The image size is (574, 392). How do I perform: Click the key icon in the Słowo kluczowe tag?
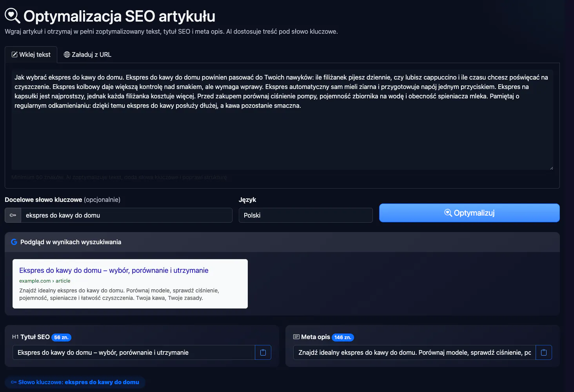pos(14,382)
